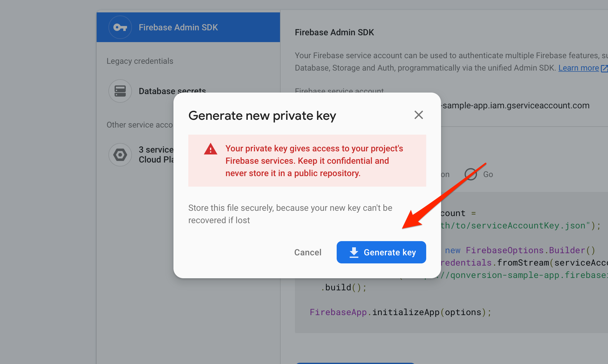Select the Go radio button

tap(471, 174)
